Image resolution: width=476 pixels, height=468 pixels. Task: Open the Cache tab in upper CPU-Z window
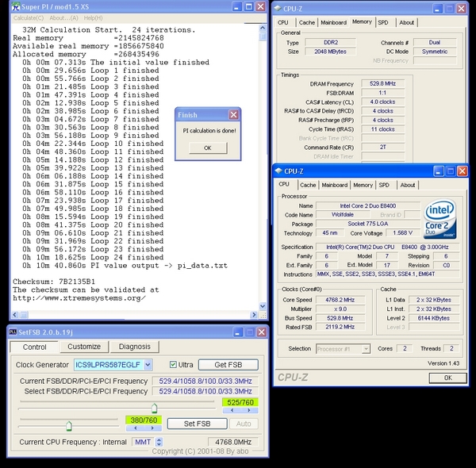(x=307, y=22)
